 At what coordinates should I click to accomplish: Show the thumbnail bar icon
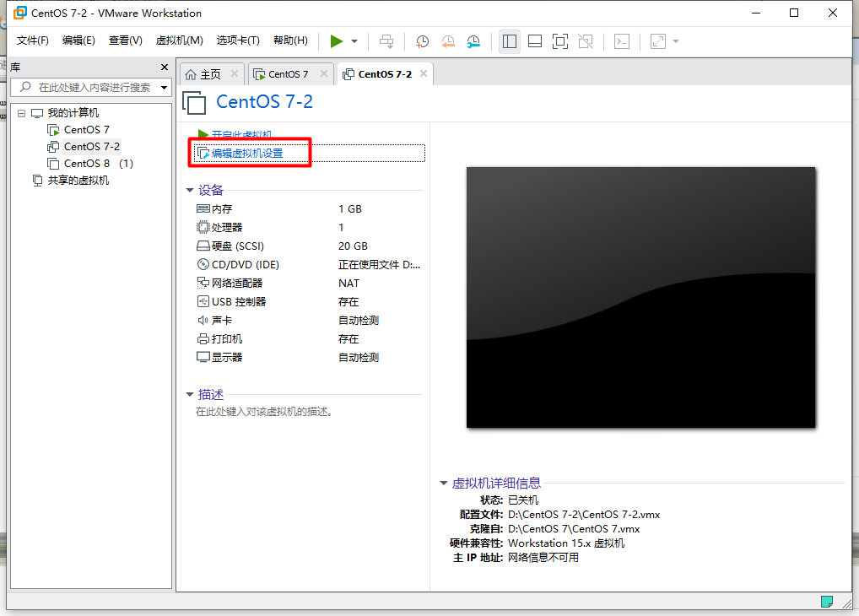coord(534,41)
